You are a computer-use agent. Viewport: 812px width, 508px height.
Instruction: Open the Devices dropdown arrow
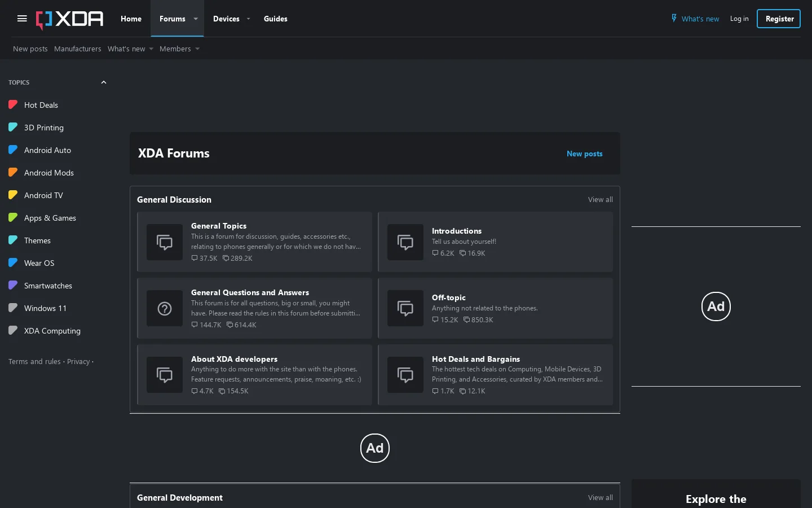(248, 19)
